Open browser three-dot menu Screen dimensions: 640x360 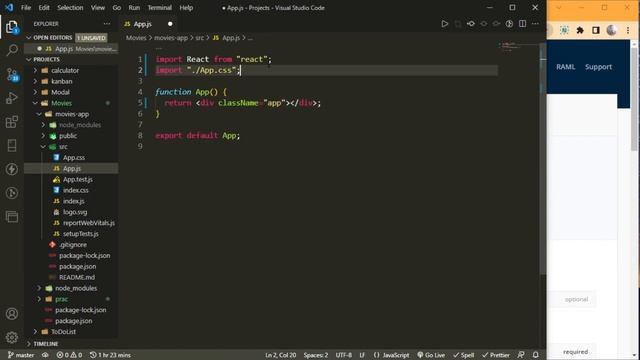pyautogui.click(x=628, y=30)
